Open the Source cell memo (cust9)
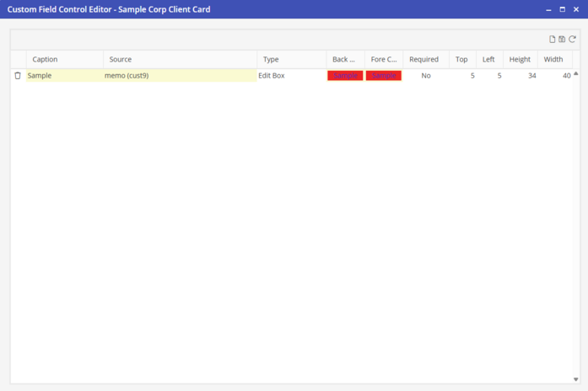 180,76
